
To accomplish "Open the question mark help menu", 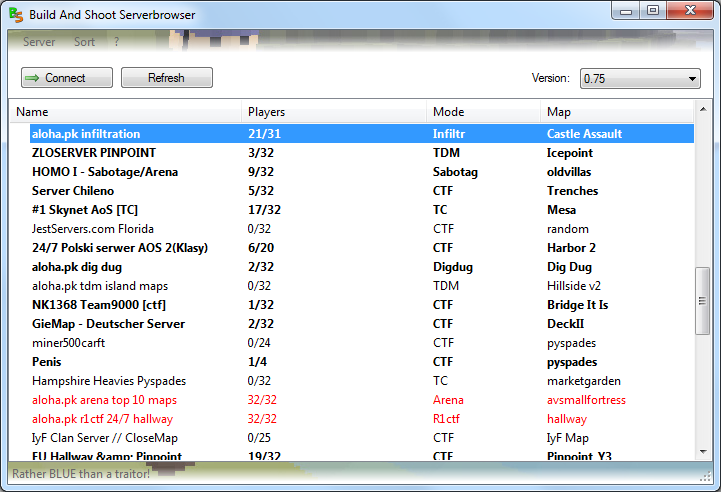I will click(x=116, y=42).
